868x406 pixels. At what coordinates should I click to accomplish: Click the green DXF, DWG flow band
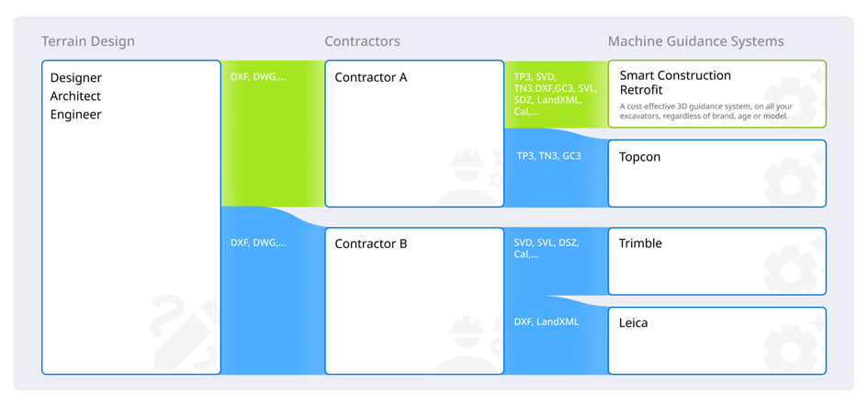point(273,133)
